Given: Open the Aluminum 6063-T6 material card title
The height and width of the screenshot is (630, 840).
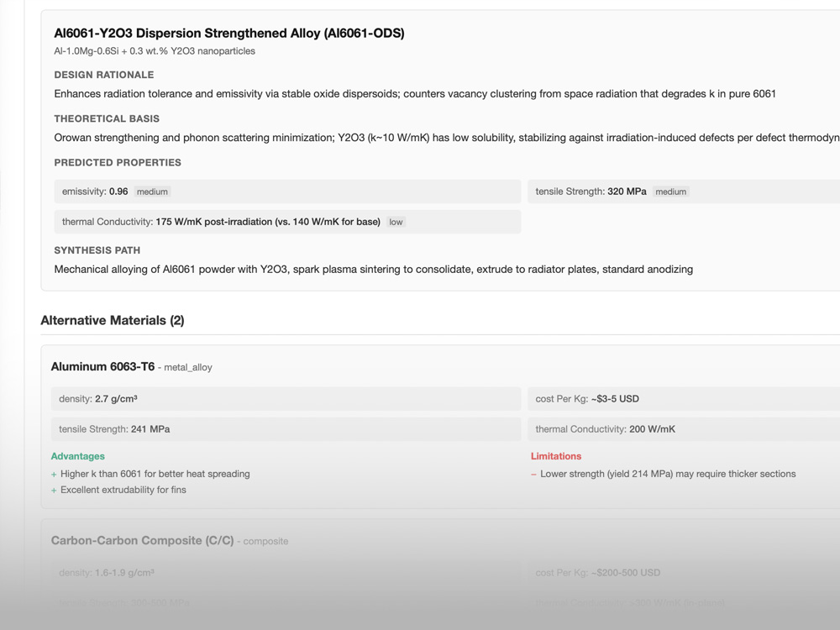Looking at the screenshot, I should [102, 367].
